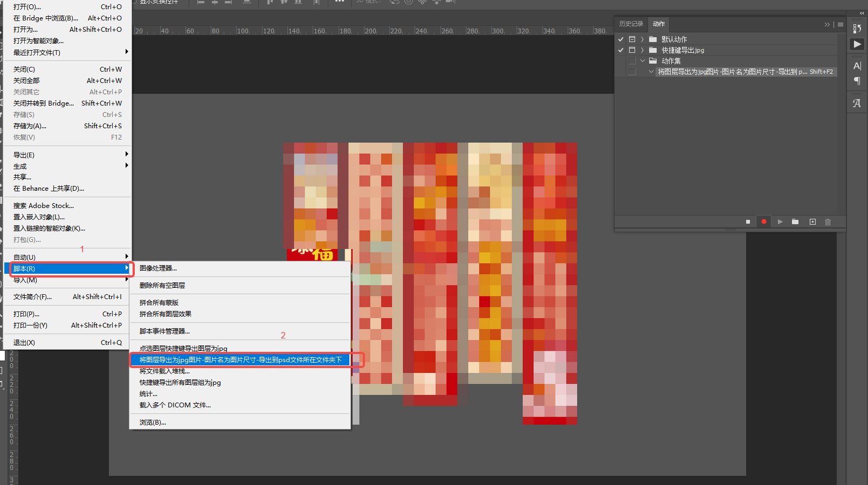The height and width of the screenshot is (485, 868).
Task: Open the 导出(E) submenu
Action: [x=68, y=155]
